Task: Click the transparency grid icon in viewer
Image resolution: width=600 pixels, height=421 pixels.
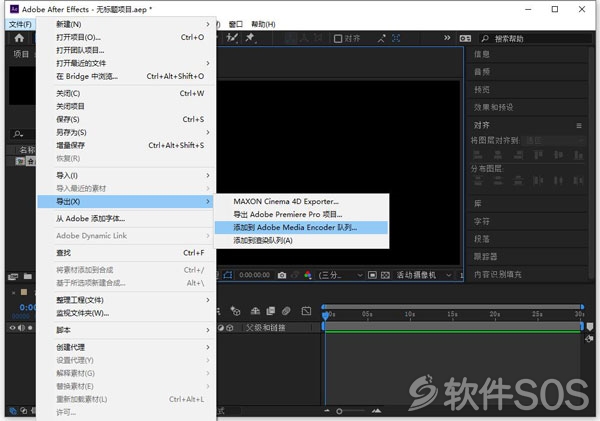Action: (386, 275)
